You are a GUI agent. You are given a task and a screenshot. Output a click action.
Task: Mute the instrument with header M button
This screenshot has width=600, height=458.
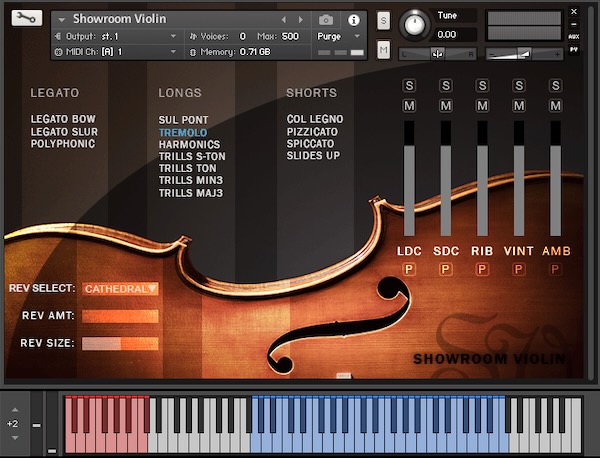[383, 49]
